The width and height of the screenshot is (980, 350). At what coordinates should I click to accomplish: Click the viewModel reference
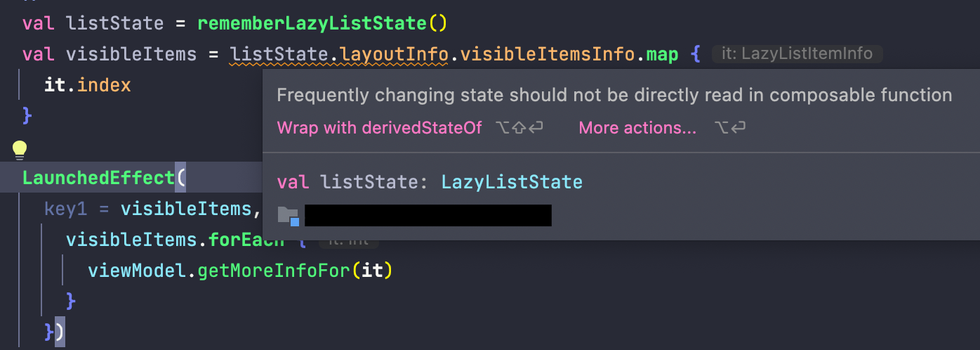click(137, 271)
